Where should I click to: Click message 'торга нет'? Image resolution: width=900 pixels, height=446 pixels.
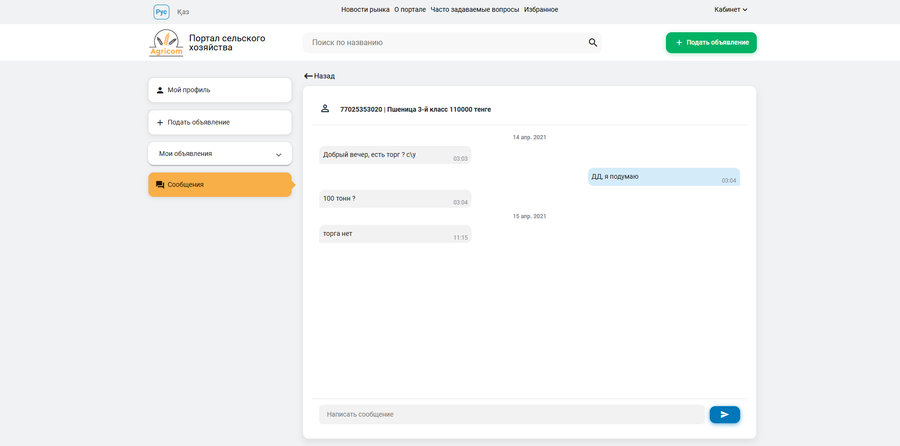pos(395,234)
